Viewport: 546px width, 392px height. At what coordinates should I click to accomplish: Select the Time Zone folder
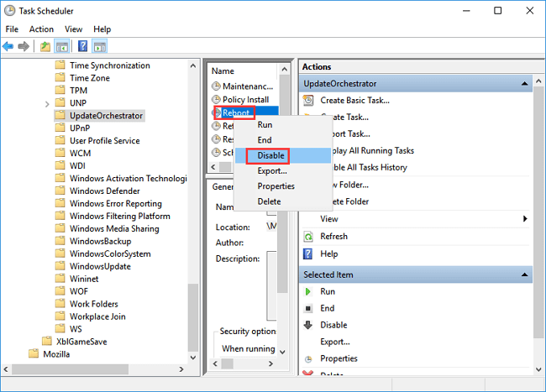click(x=90, y=78)
